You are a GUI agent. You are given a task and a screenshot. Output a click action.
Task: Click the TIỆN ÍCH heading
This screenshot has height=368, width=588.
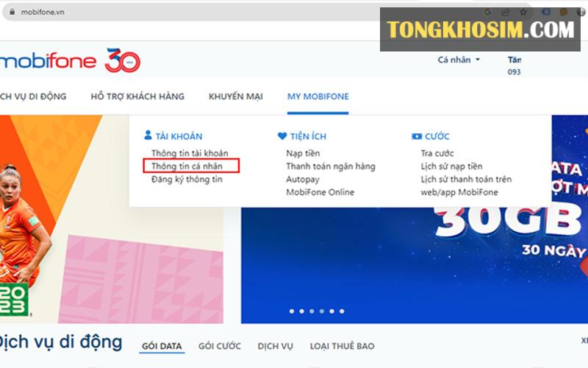coord(308,136)
